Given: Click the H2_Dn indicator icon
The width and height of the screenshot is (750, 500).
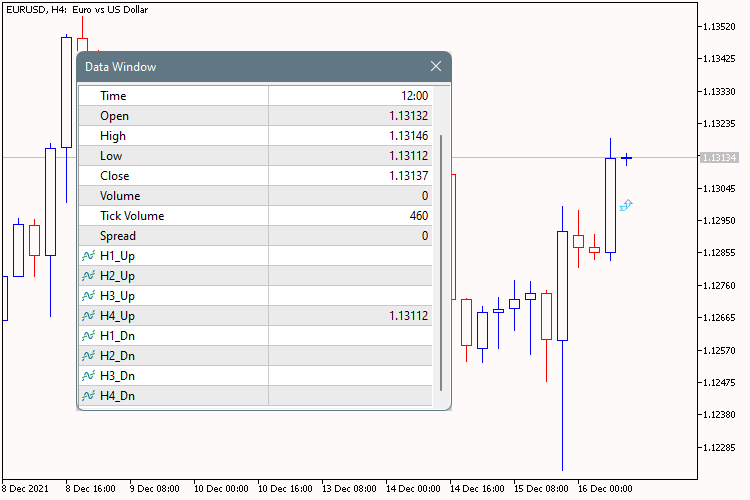Looking at the screenshot, I should [88, 356].
